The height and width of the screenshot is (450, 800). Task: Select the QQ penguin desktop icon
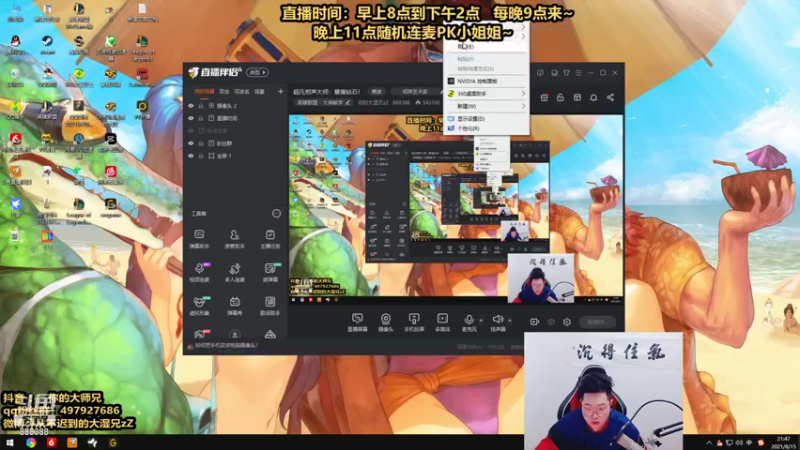(15, 44)
